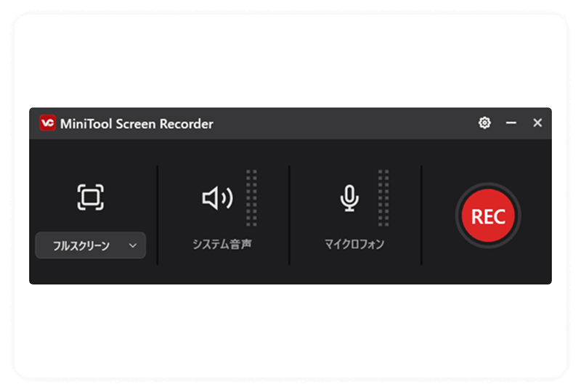Close the MiniTool Screen Recorder window
Viewport: 581px width, 392px height.
[x=537, y=123]
